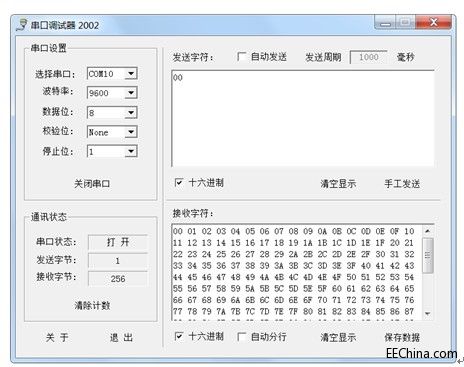Image resolution: width=464 pixels, height=367 pixels.
Task: Click 手工发送 button
Action: [402, 183]
